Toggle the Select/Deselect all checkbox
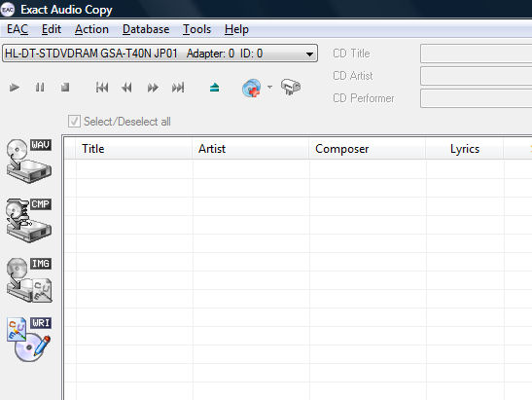Image resolution: width=532 pixels, height=400 pixels. click(x=74, y=122)
